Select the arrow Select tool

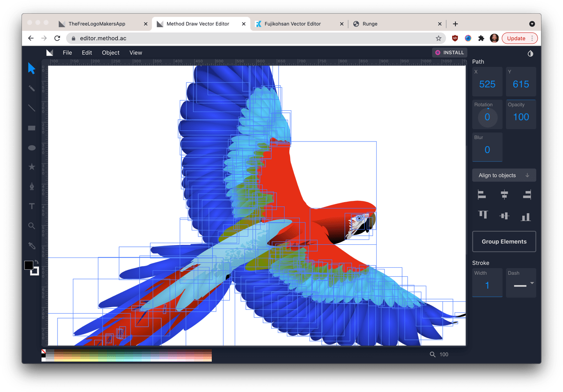click(x=32, y=68)
